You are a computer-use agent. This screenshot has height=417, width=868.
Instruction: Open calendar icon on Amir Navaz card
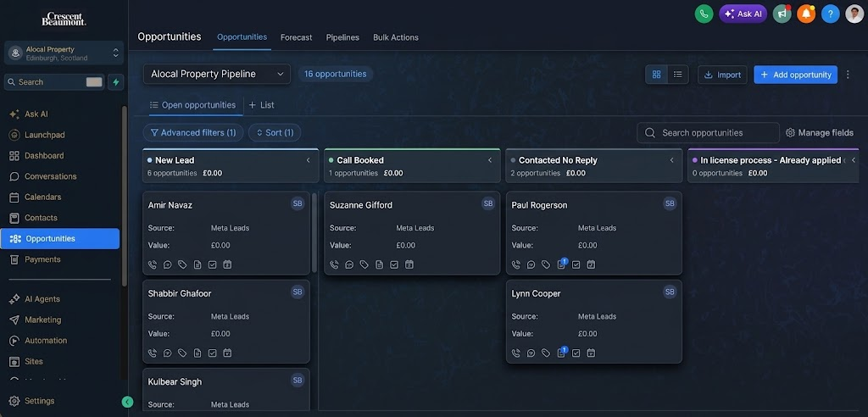pyautogui.click(x=227, y=264)
